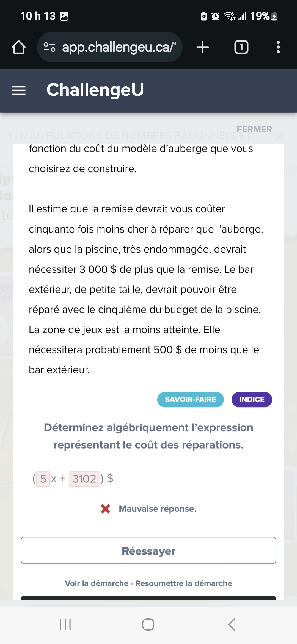Tap the browser home icon

point(19,47)
